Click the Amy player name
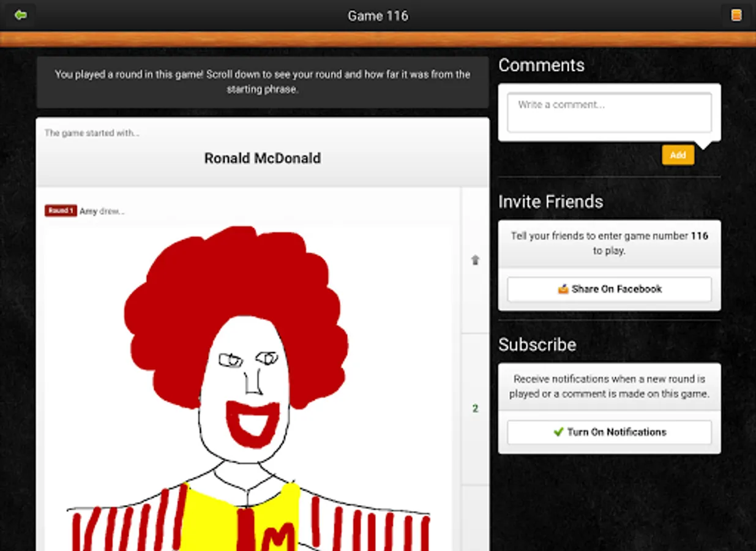 [x=88, y=211]
